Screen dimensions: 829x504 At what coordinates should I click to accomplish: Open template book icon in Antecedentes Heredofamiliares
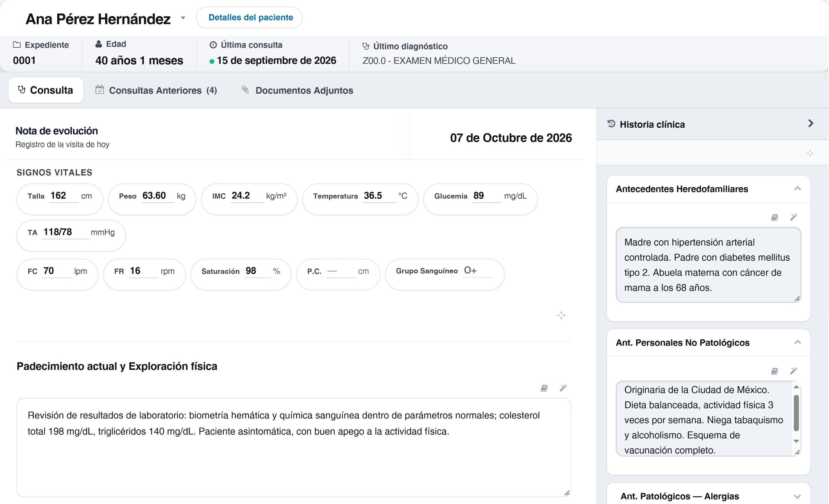[x=774, y=217]
